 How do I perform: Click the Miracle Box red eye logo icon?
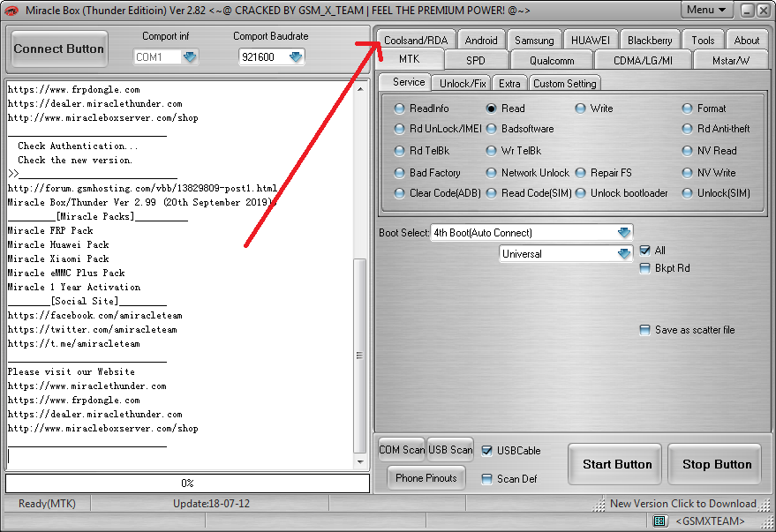click(x=11, y=11)
